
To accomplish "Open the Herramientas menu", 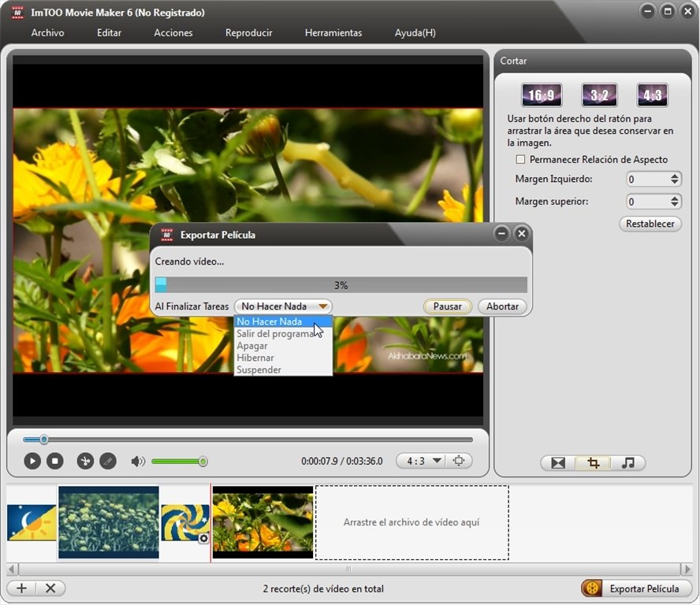I will pos(333,32).
